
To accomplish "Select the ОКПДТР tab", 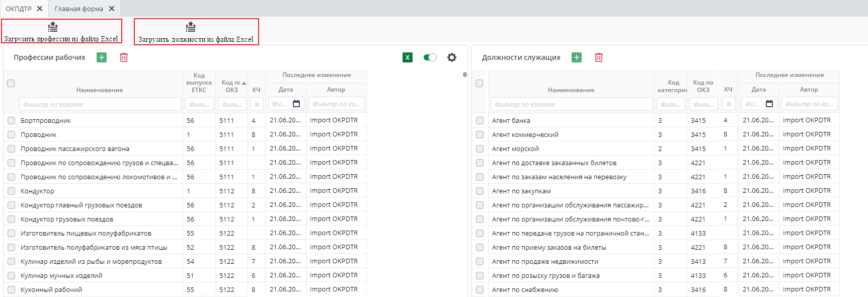I will coord(19,9).
